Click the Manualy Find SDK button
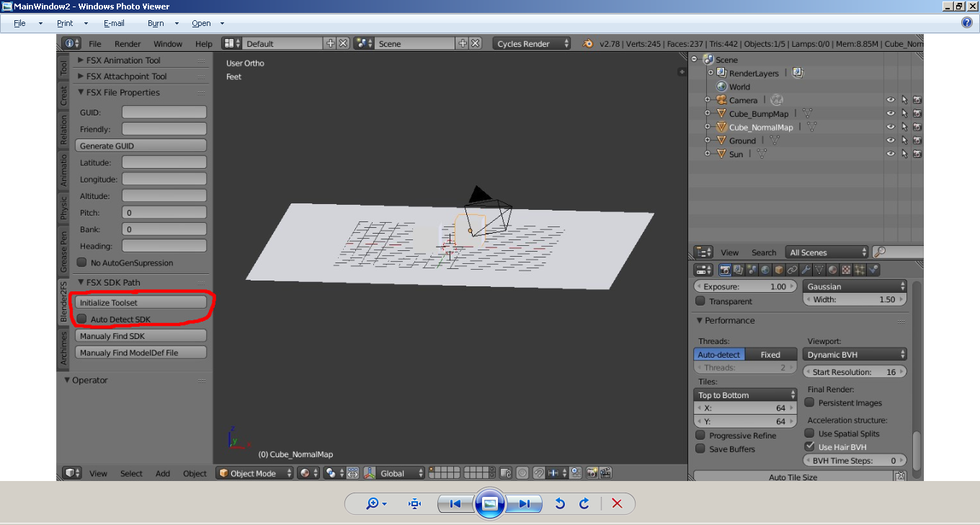 pos(141,335)
